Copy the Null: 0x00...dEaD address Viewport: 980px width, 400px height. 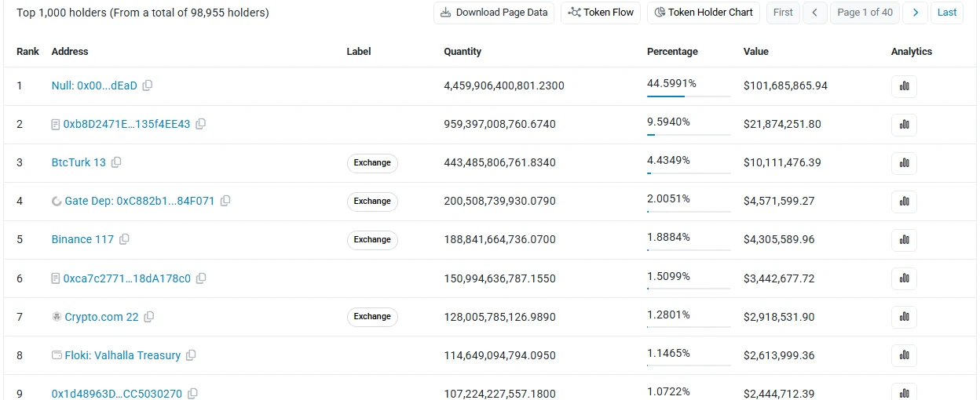click(x=147, y=85)
